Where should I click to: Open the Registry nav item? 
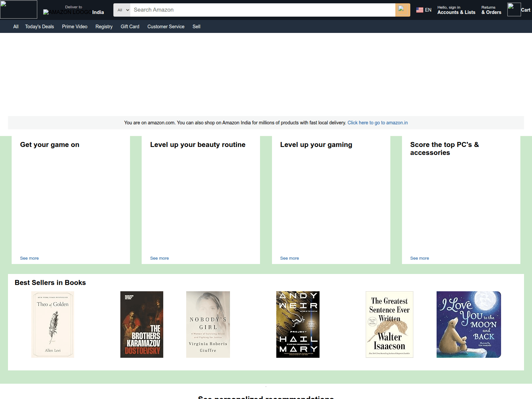tap(104, 27)
